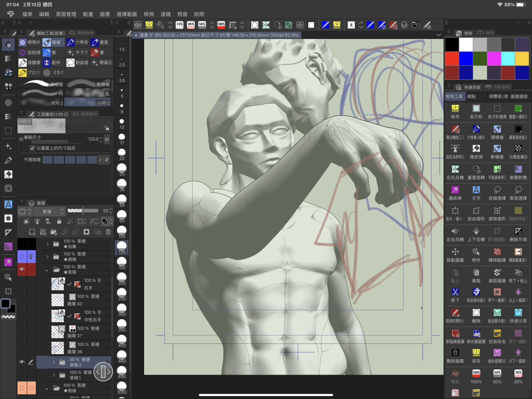
Task: Click the delete layer trash icon in layer panel
Action: (x=108, y=232)
